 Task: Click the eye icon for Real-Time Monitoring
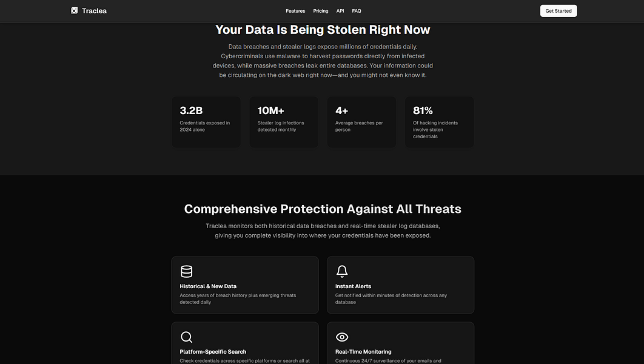(342, 337)
